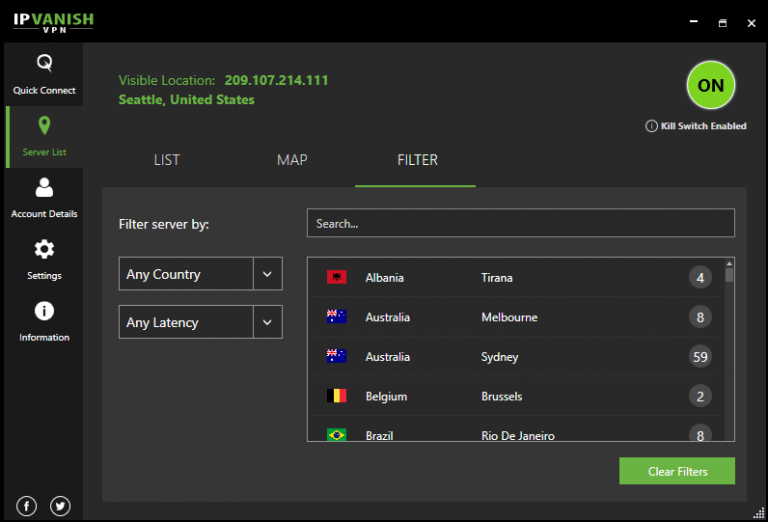This screenshot has height=522, width=768.
Task: Switch to the LIST tab
Action: pos(167,160)
